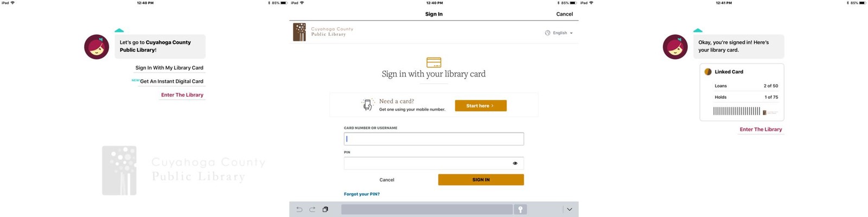Screen dimensions: 868x217
Task: Click the redo arrow in keyboard toolbar
Action: (x=312, y=209)
